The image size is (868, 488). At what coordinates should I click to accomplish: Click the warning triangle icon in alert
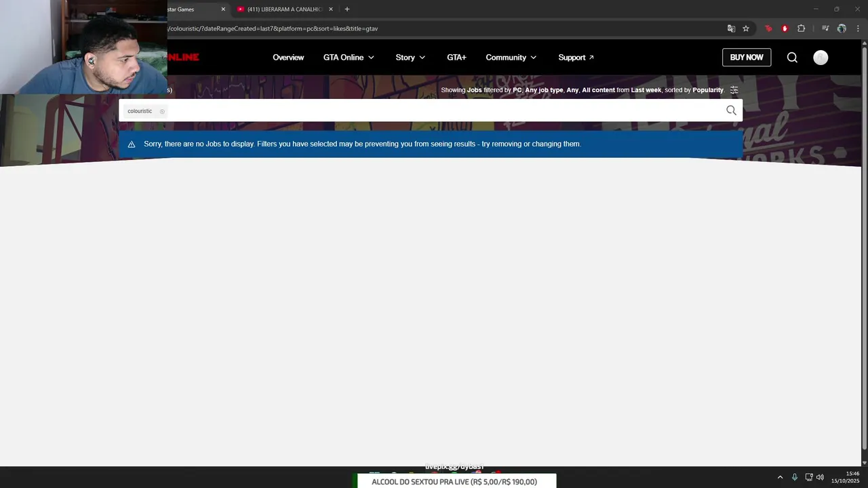point(132,144)
